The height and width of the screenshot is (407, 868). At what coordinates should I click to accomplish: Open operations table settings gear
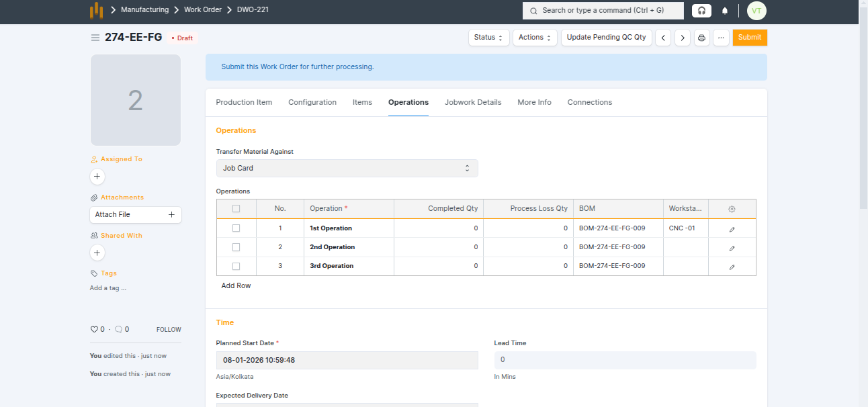pos(732,209)
